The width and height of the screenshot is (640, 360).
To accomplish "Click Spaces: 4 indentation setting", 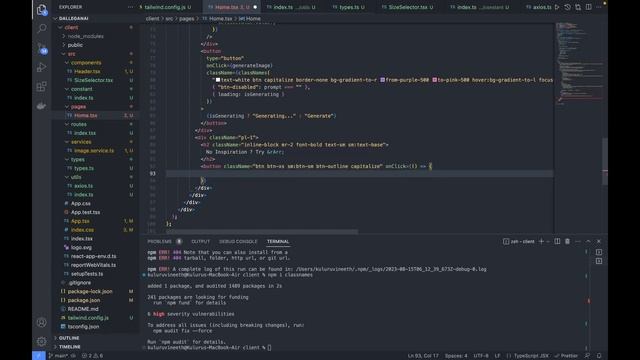I will pos(456,356).
